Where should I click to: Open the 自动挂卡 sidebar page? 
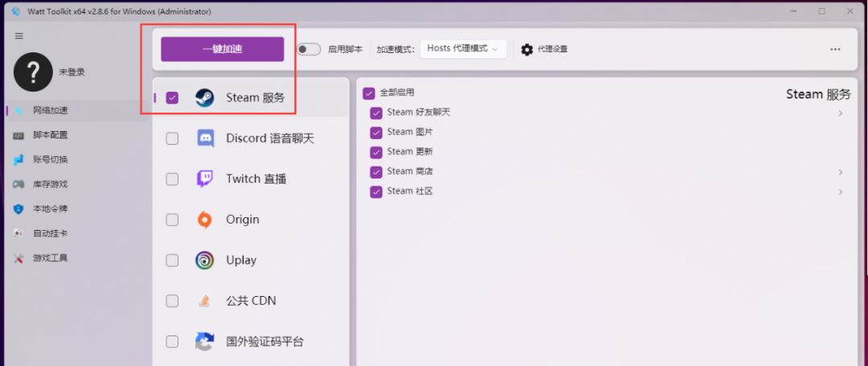coord(77,233)
